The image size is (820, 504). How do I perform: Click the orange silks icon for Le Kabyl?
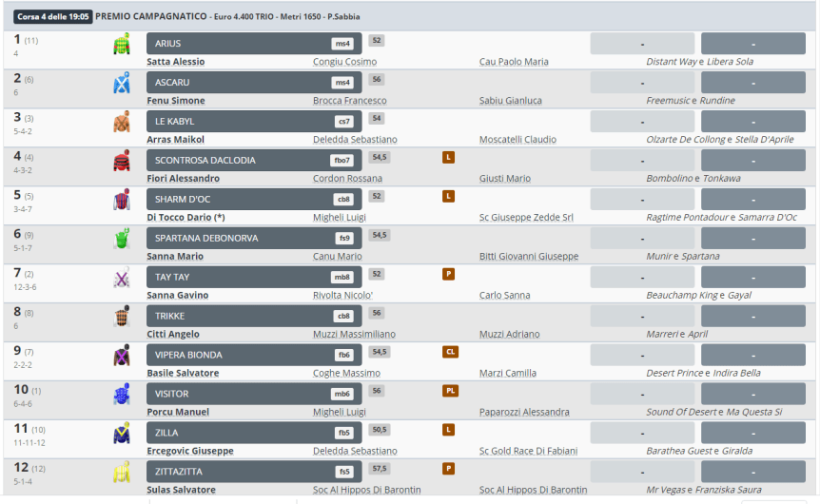click(x=122, y=123)
